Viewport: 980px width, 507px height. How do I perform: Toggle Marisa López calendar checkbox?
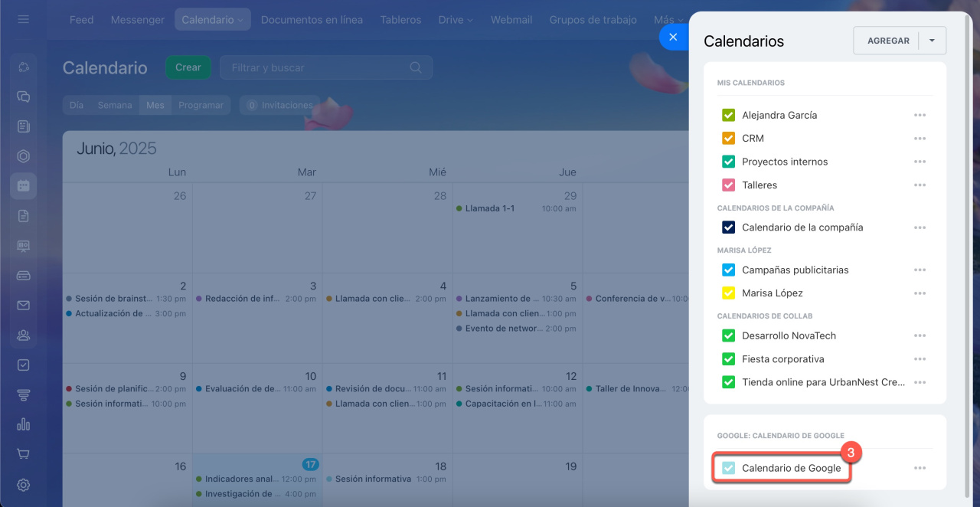click(729, 293)
